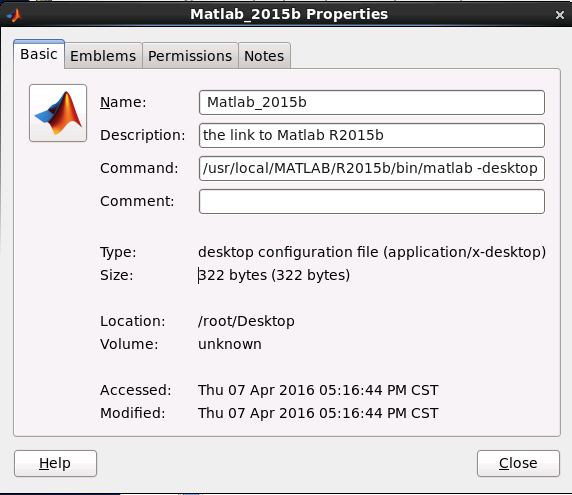
Task: Click the Matlab logo in title bar
Action: tap(15, 15)
